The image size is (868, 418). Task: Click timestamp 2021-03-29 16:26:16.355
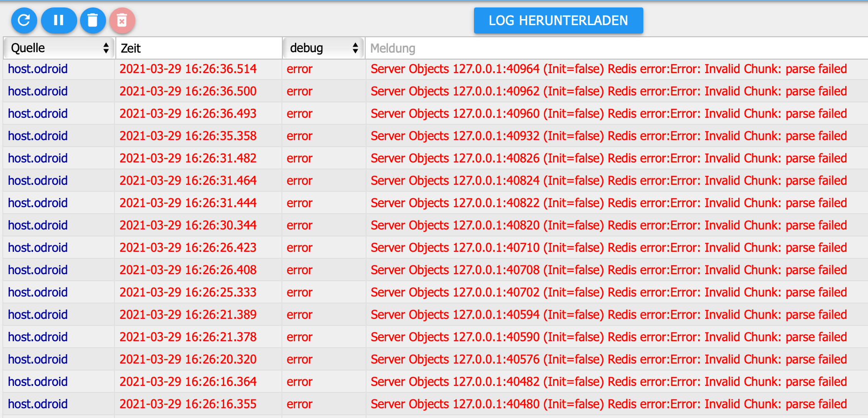188,404
